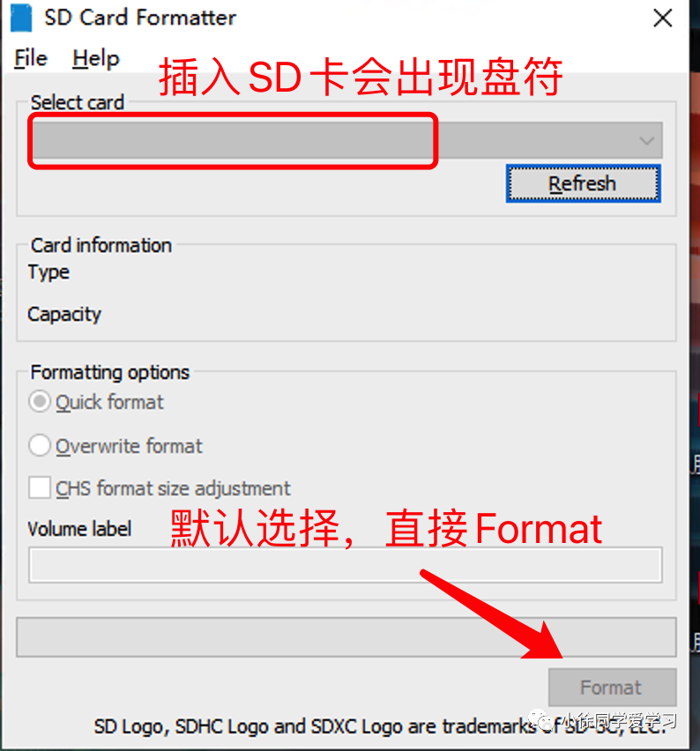700x751 pixels.
Task: Close the SD Card Formatter window
Action: (x=663, y=19)
